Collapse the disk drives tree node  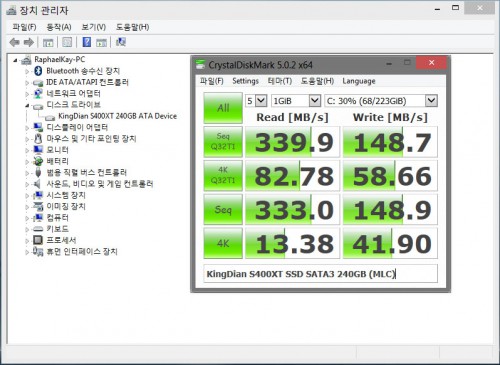(x=27, y=105)
